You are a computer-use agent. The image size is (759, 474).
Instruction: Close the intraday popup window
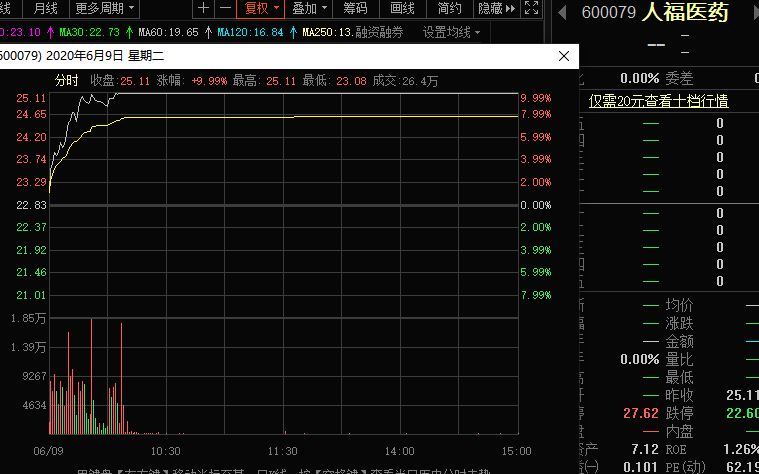(563, 57)
